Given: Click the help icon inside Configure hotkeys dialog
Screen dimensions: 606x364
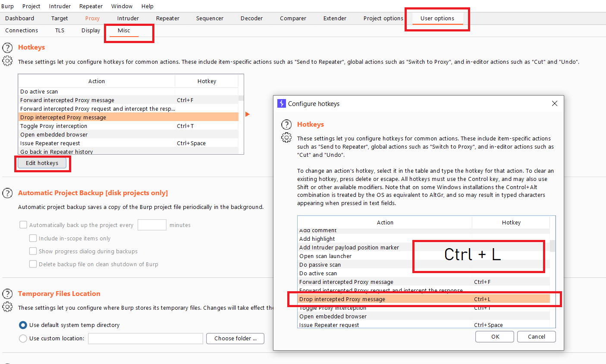Looking at the screenshot, I should tap(286, 124).
